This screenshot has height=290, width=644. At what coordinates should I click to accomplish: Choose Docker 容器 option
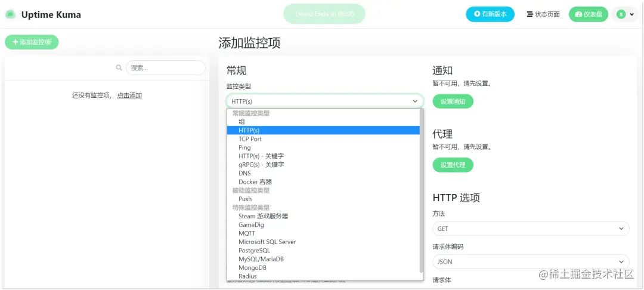[x=323, y=181]
